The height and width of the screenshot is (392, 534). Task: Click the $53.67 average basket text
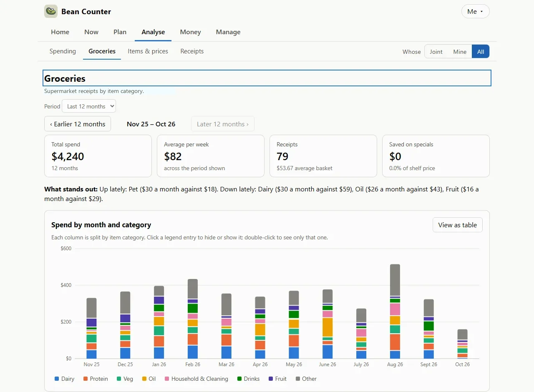pos(305,168)
